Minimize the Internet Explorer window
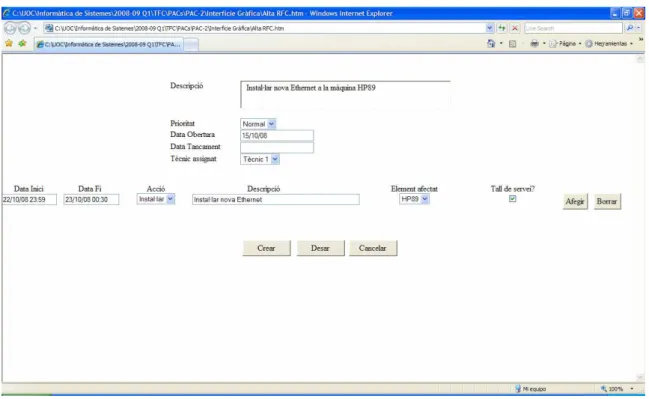 pyautogui.click(x=615, y=13)
